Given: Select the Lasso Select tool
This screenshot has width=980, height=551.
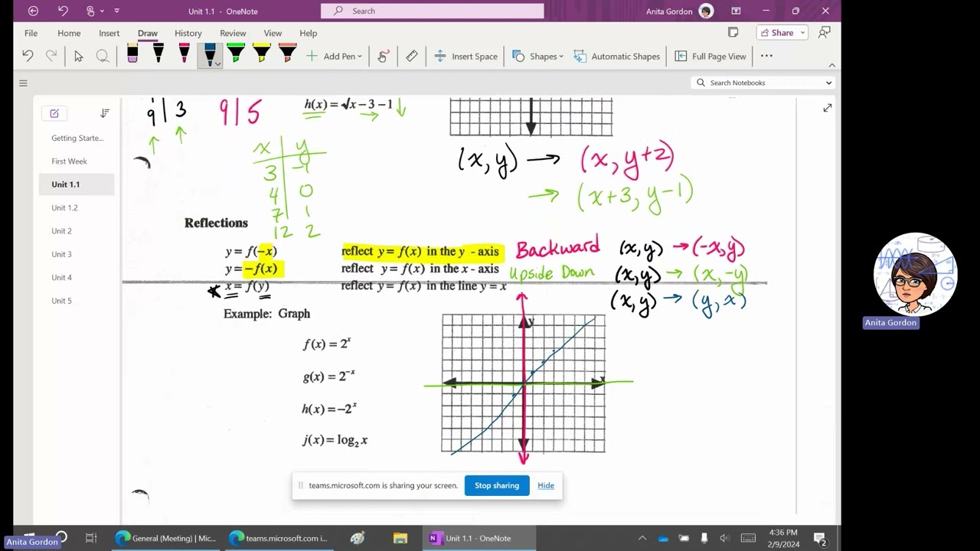Looking at the screenshot, I should click(x=102, y=56).
